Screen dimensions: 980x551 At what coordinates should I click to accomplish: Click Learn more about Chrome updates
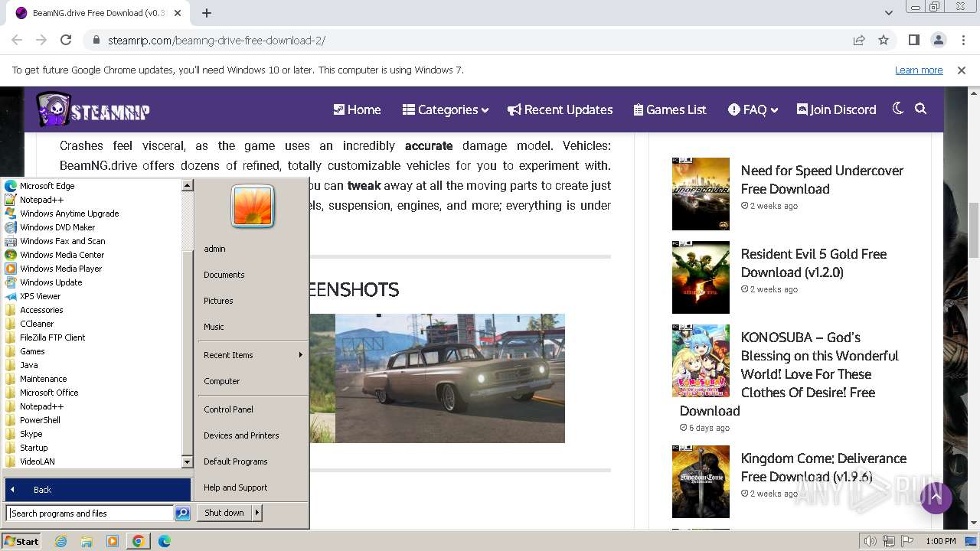(919, 70)
